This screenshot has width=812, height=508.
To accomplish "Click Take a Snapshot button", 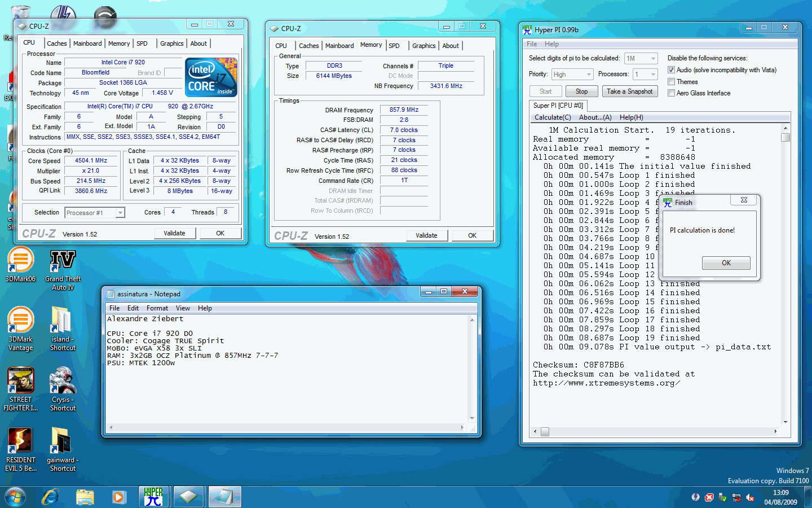I will pyautogui.click(x=629, y=91).
